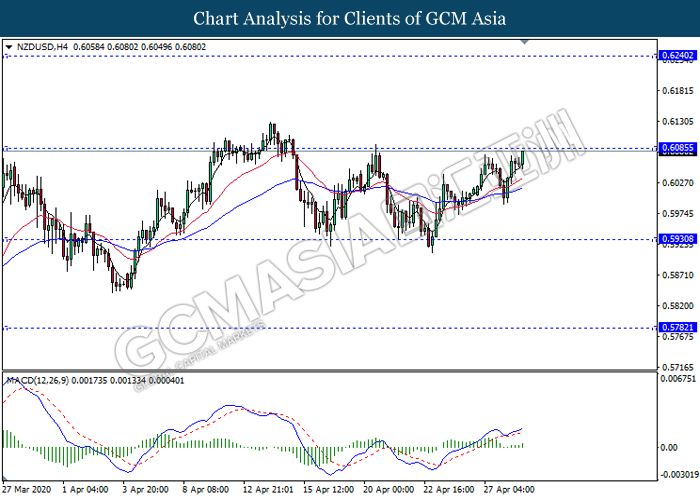The width and height of the screenshot is (700, 500).
Task: Click the NZDUSD,H4 symbol label
Action: point(42,47)
